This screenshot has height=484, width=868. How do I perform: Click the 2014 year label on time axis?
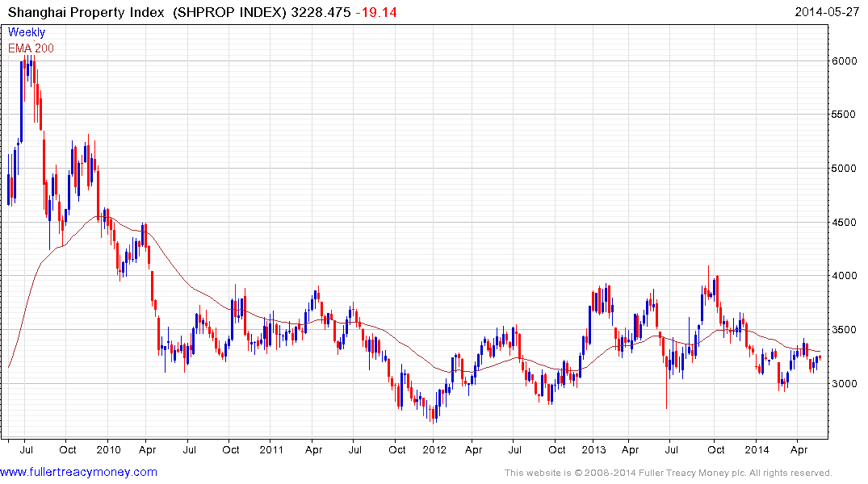pyautogui.click(x=757, y=449)
